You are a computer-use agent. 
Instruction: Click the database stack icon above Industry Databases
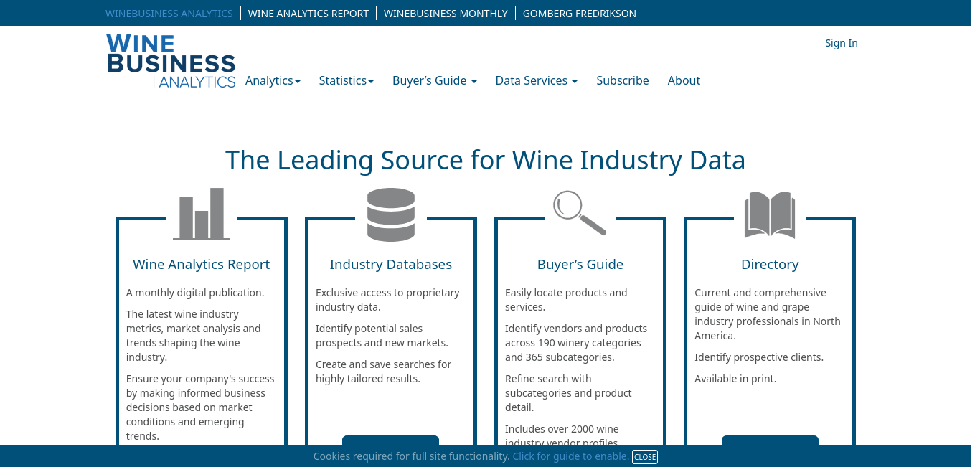pos(391,214)
